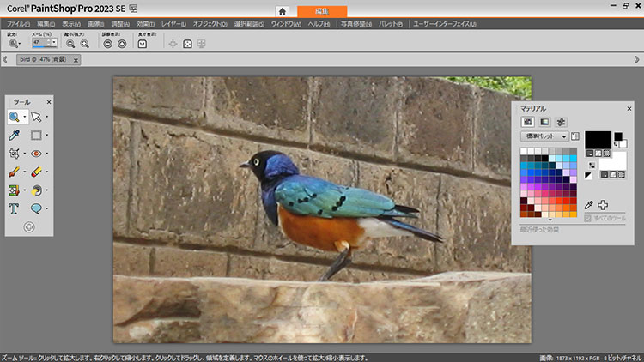
Task: Close the マテリアル palette
Action: 629,109
